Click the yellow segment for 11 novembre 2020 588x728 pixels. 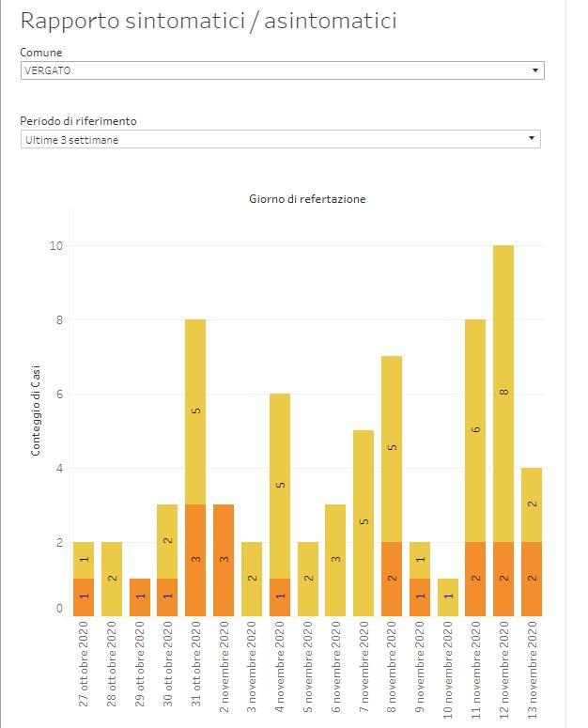[475, 430]
